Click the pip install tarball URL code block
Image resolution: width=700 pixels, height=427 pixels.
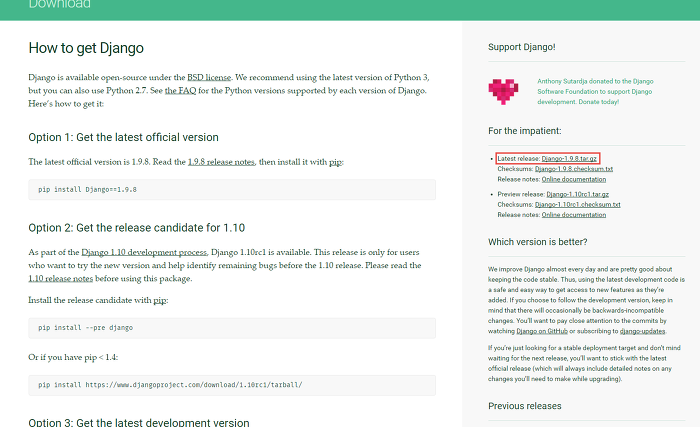click(232, 385)
